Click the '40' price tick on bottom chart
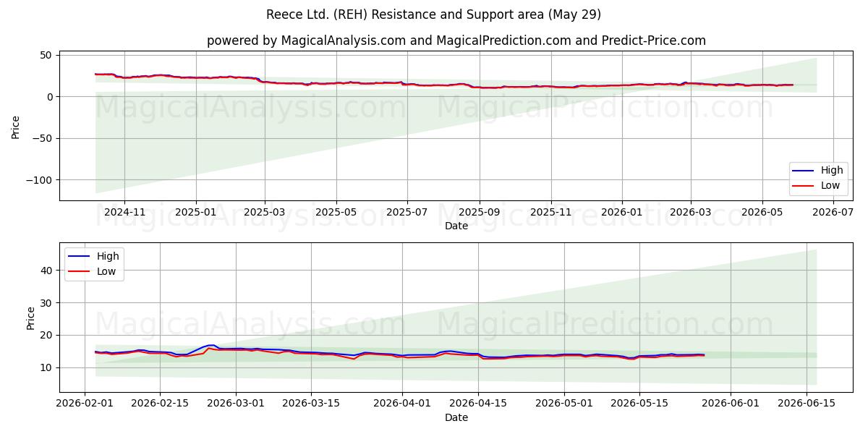This screenshot has width=868, height=434. click(47, 271)
